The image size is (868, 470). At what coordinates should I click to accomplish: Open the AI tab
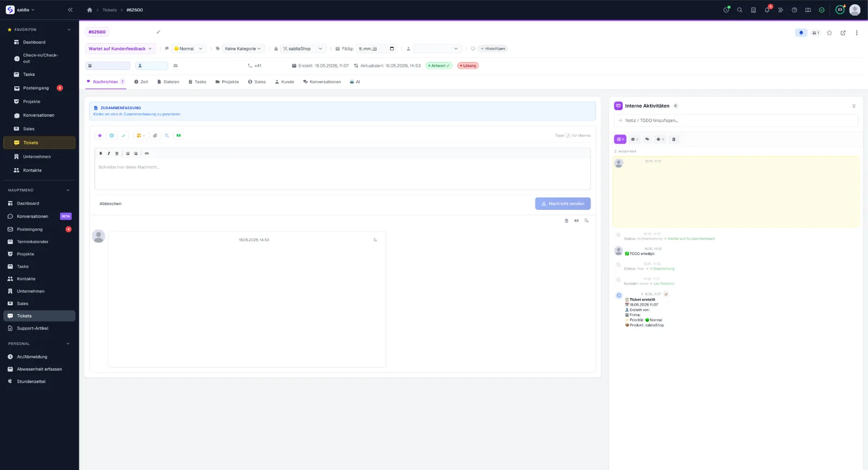355,82
